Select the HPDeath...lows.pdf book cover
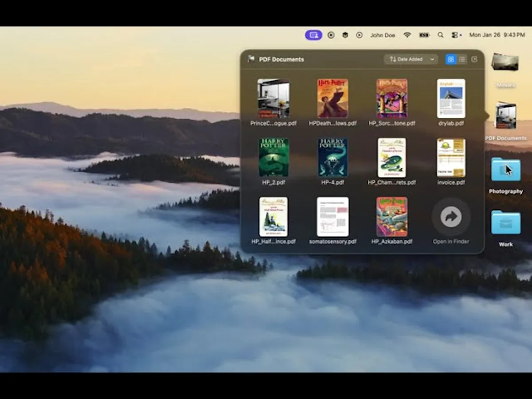The height and width of the screenshot is (399, 532). [332, 98]
